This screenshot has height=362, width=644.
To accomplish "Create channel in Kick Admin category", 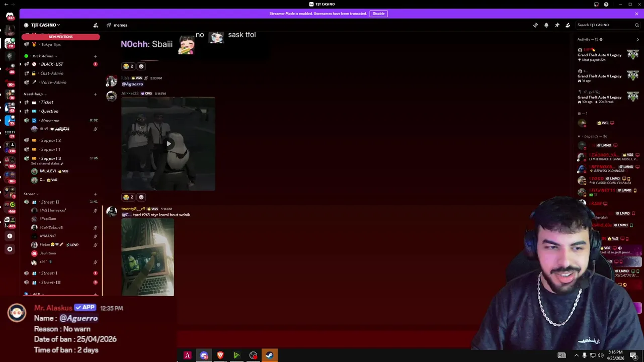I will click(95, 56).
